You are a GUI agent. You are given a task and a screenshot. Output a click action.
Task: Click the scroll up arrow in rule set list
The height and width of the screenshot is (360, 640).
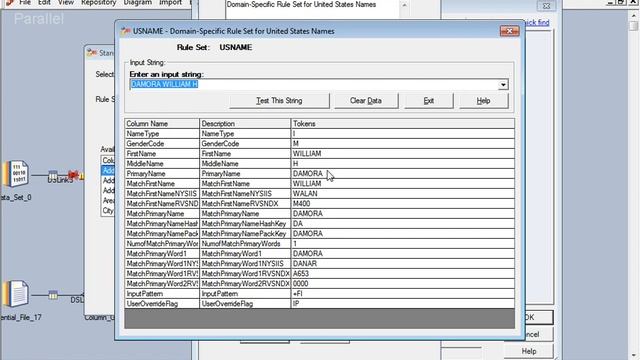404,5
